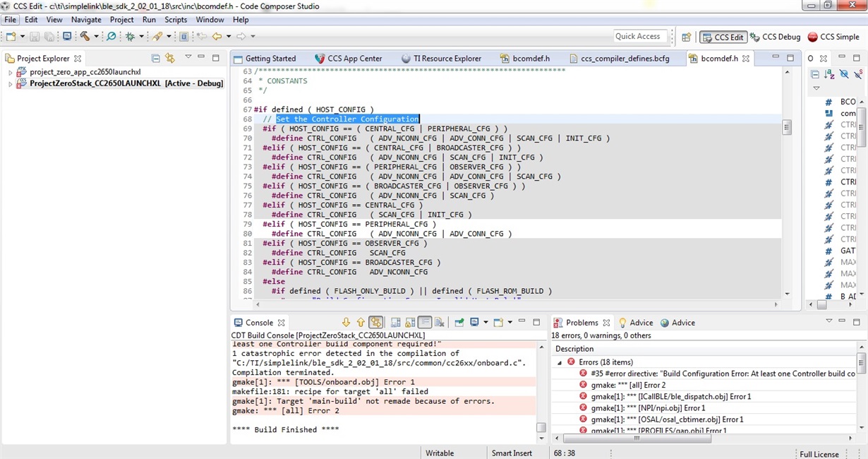The height and width of the screenshot is (459, 868).
Task: Start a debug session with the bug icon
Action: 129,35
